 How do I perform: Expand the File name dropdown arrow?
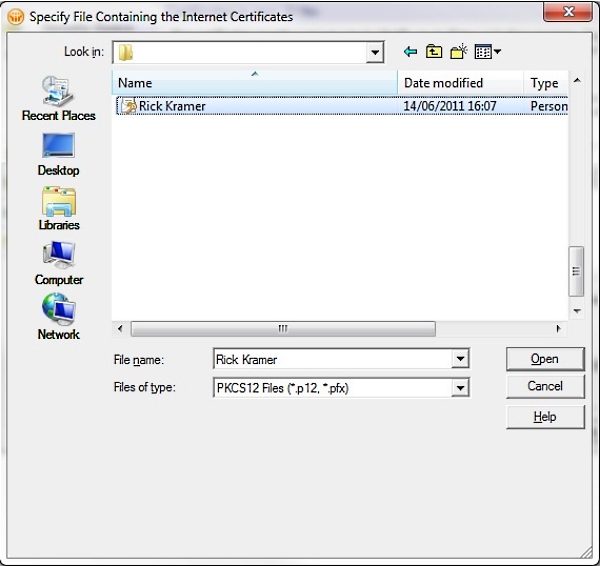pos(460,359)
